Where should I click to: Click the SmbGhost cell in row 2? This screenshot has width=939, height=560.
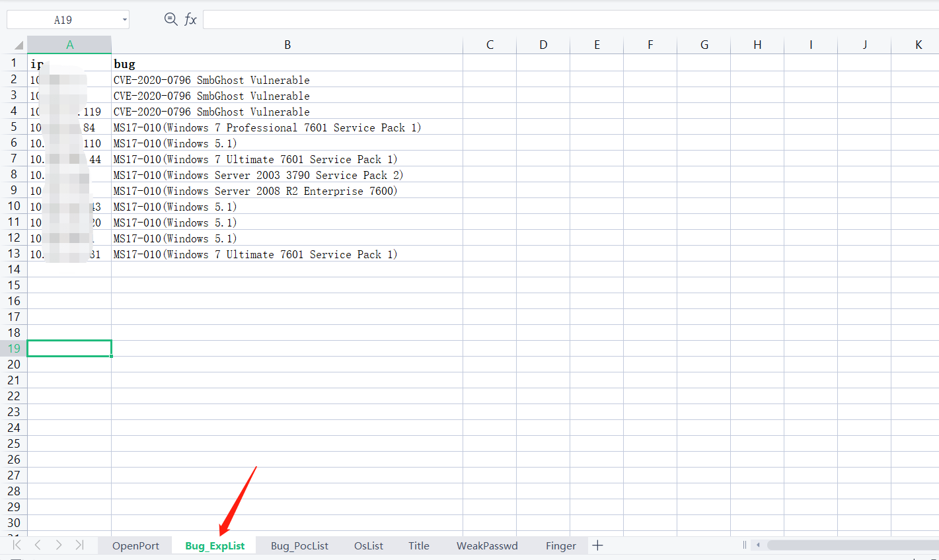pos(287,80)
